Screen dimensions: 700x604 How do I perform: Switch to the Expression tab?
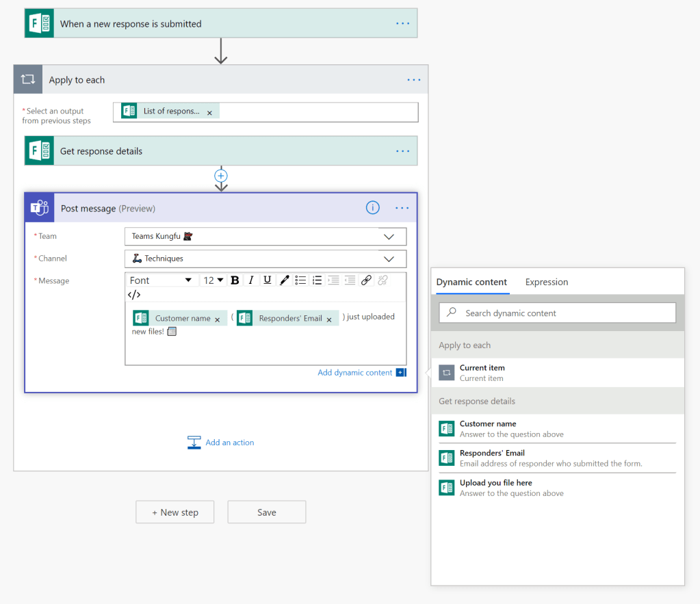[546, 282]
